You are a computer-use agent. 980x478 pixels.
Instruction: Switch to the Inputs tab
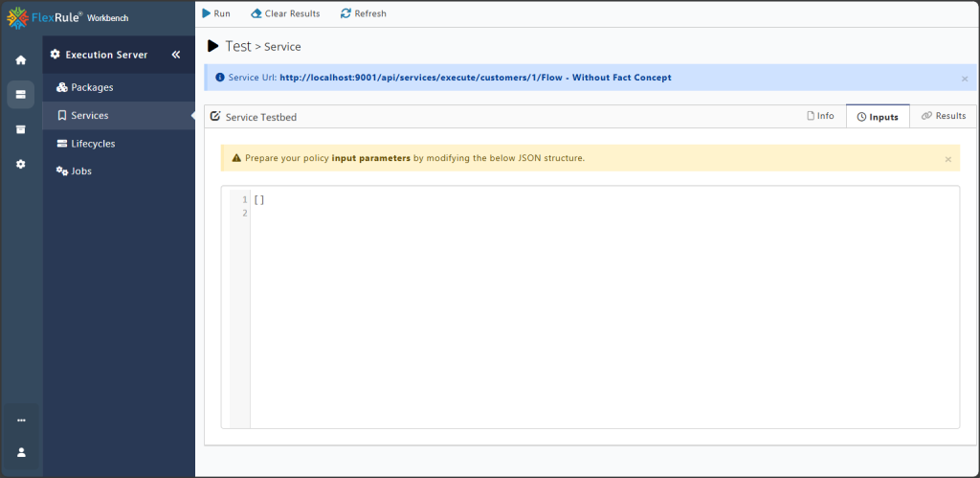click(x=878, y=116)
